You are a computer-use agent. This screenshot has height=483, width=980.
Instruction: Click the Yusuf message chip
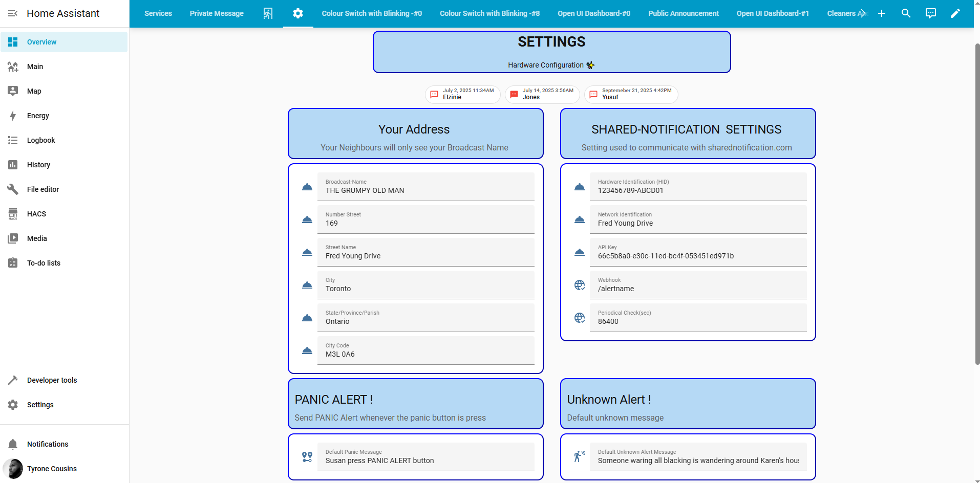(x=631, y=94)
